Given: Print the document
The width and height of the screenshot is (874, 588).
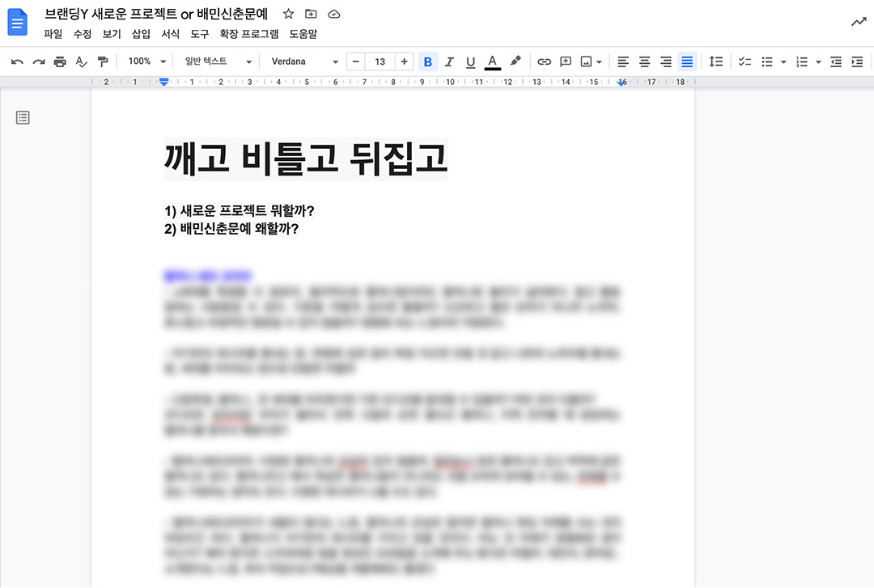Looking at the screenshot, I should 60,61.
